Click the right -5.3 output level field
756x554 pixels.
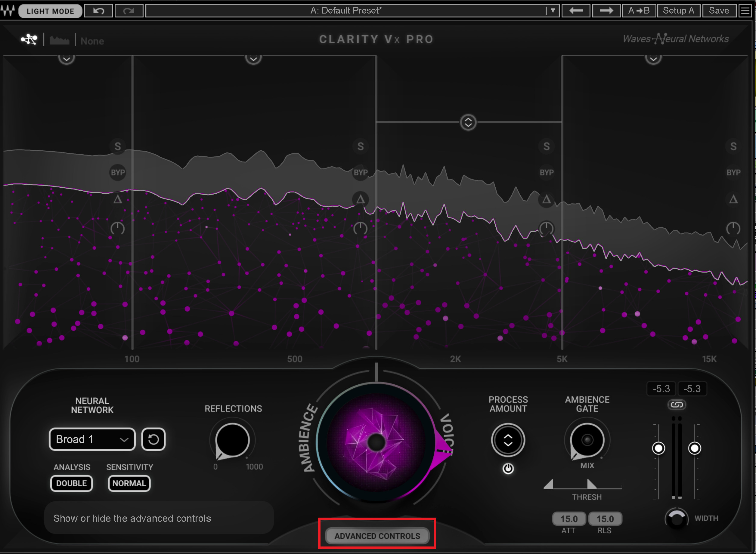pyautogui.click(x=692, y=389)
